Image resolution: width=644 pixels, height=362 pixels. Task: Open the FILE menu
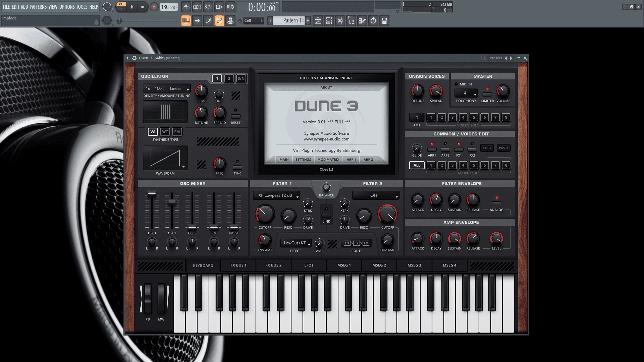pos(6,7)
